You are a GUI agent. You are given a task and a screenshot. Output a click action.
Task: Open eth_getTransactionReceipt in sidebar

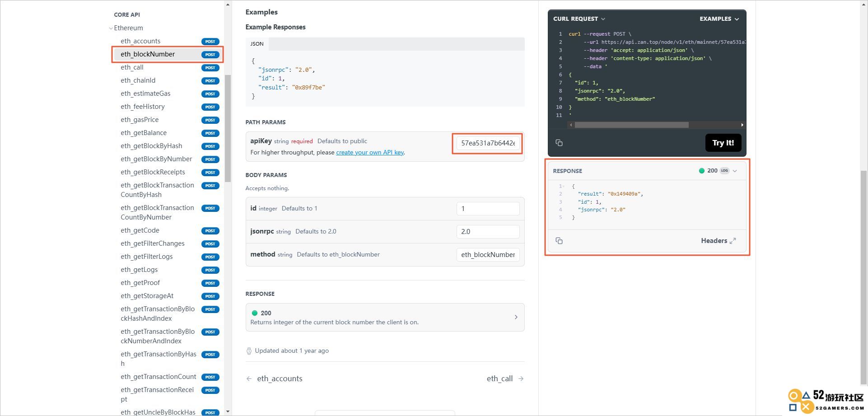(167, 394)
